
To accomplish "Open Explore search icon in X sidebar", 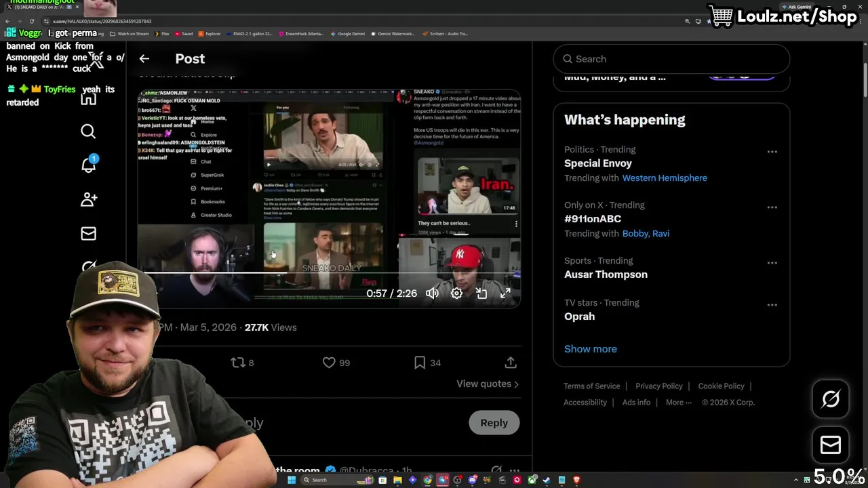I will 88,131.
